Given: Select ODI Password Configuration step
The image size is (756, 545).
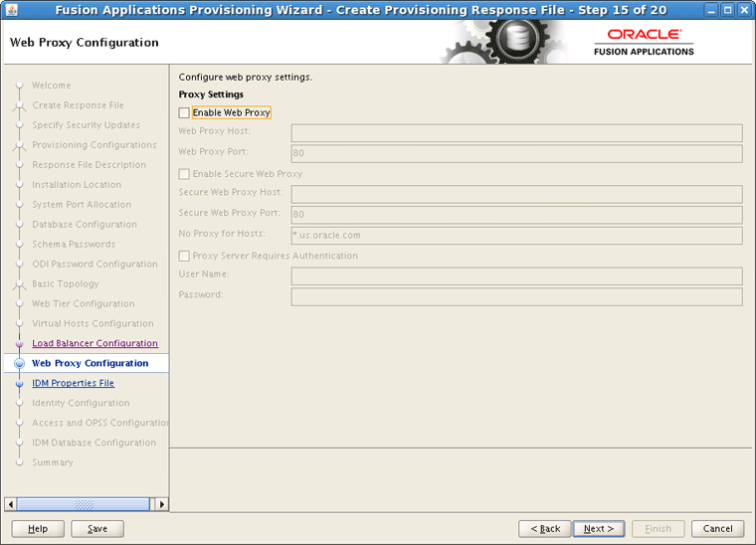Looking at the screenshot, I should (x=94, y=265).
